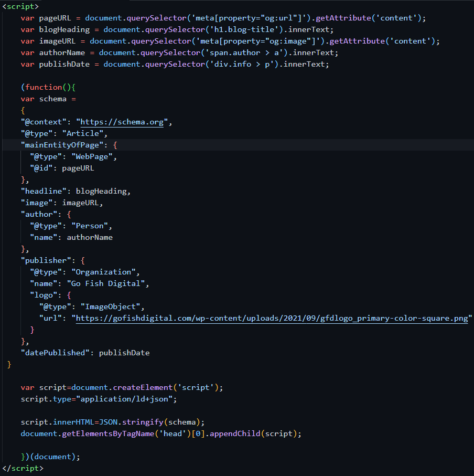
Task: Click the "Organization" type value
Action: [x=103, y=272]
